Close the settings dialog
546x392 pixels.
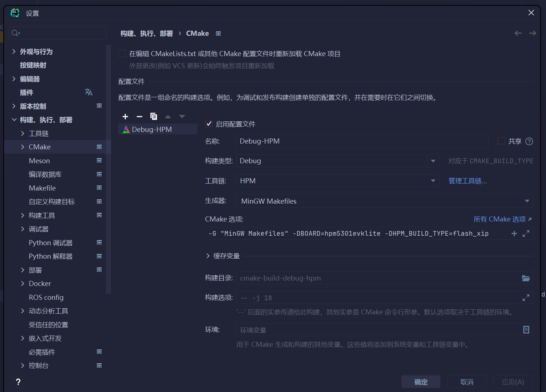point(531,13)
